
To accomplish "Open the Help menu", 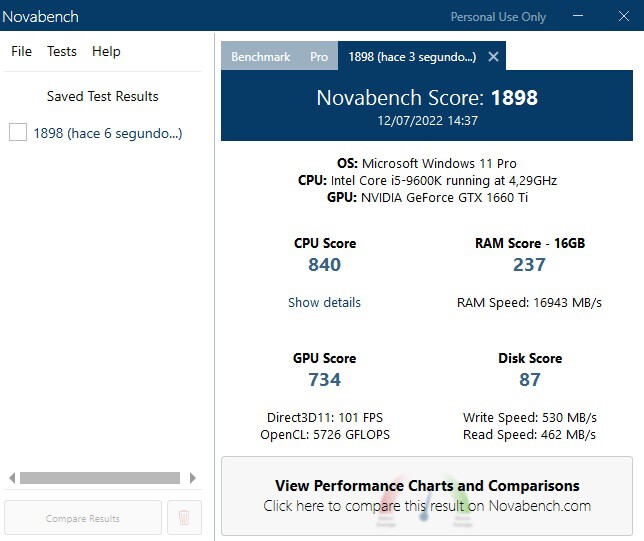I will tap(106, 51).
